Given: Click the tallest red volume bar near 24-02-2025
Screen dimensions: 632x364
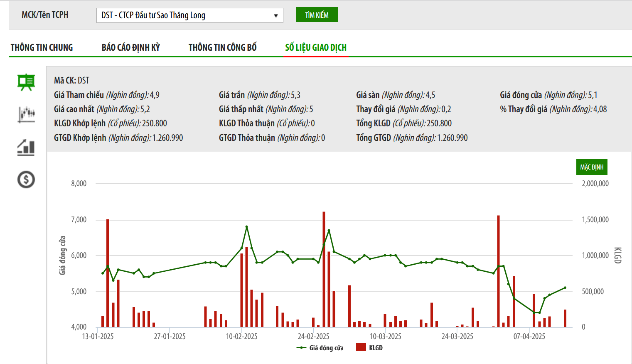Looking at the screenshot, I should click(324, 269).
